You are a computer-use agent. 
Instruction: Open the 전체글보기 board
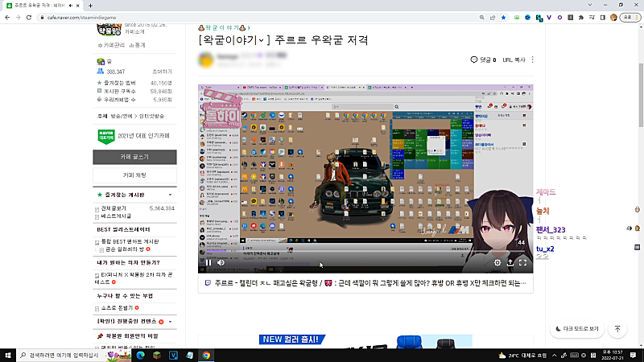click(x=114, y=208)
